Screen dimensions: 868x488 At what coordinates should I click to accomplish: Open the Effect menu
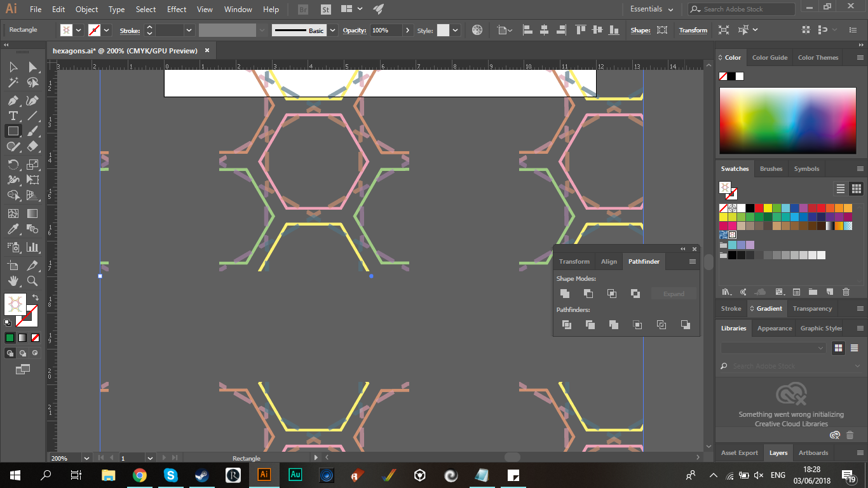(177, 10)
